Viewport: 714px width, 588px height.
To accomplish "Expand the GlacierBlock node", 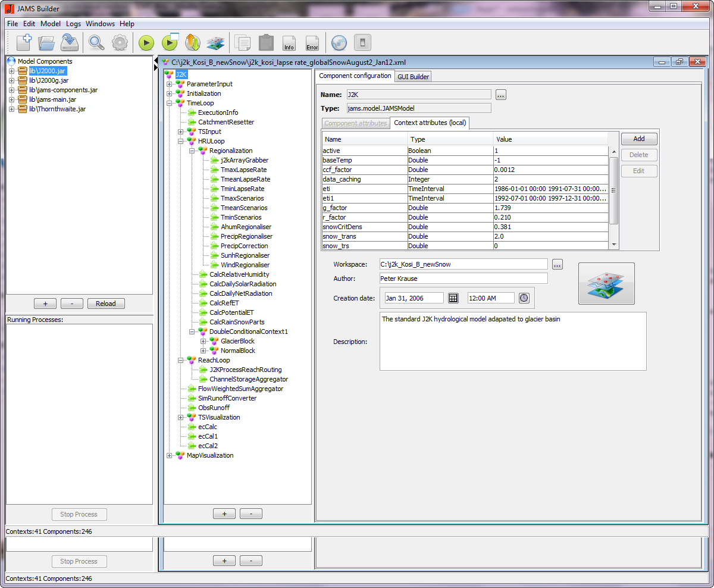I will [203, 341].
